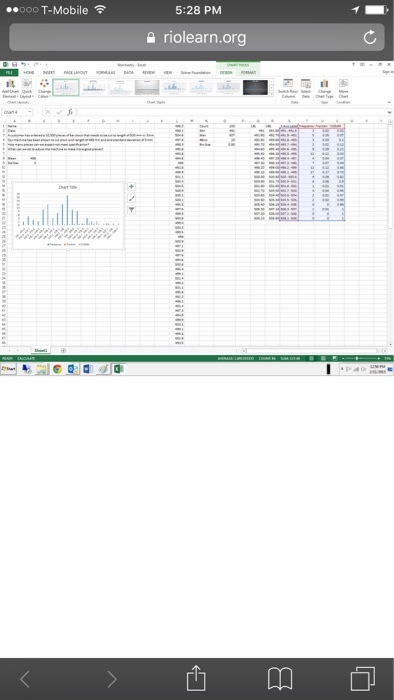Expand the Name Box dropdown arrow

pyautogui.click(x=30, y=112)
